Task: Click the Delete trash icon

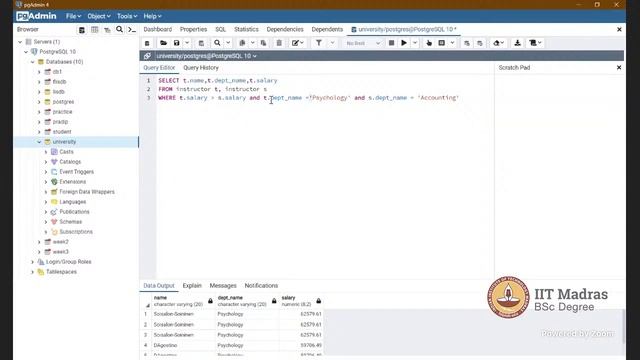Action: 279,43
